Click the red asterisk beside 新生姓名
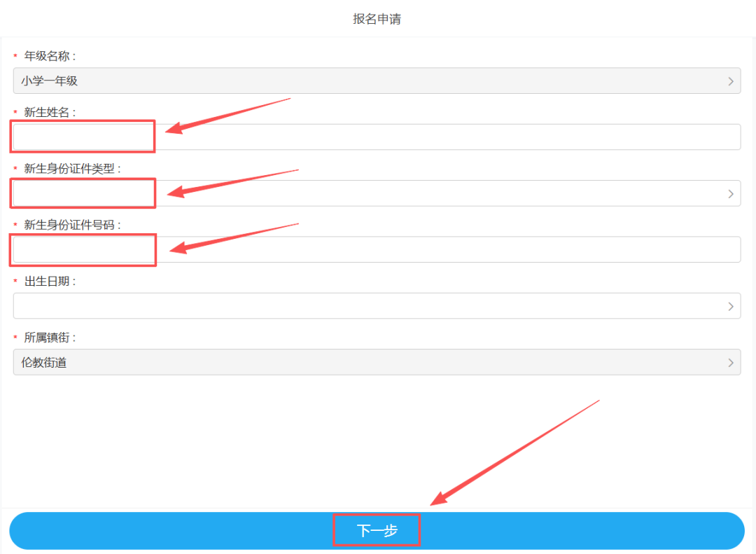The height and width of the screenshot is (554, 756). coord(14,111)
